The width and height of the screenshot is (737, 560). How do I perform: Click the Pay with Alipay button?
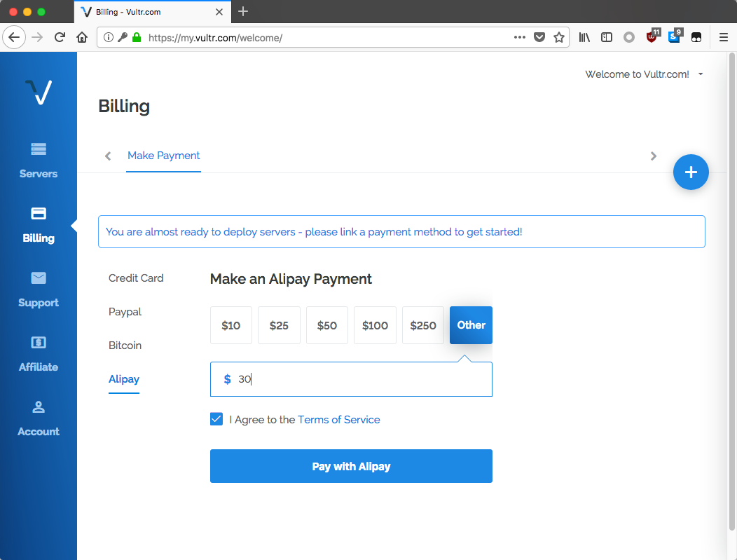point(351,466)
